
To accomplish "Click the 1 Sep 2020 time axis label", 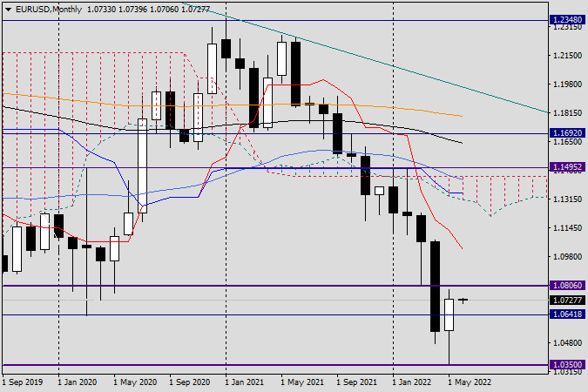I will pos(190,382).
